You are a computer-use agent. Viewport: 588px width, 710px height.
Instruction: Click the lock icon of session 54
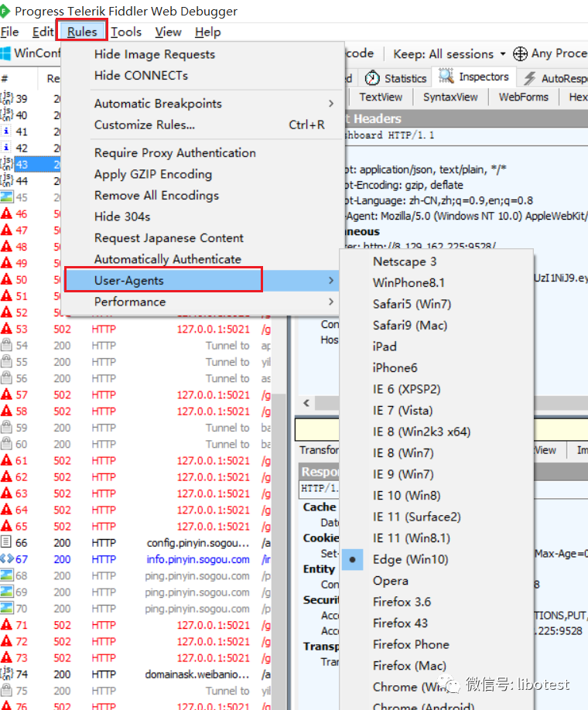(x=6, y=345)
